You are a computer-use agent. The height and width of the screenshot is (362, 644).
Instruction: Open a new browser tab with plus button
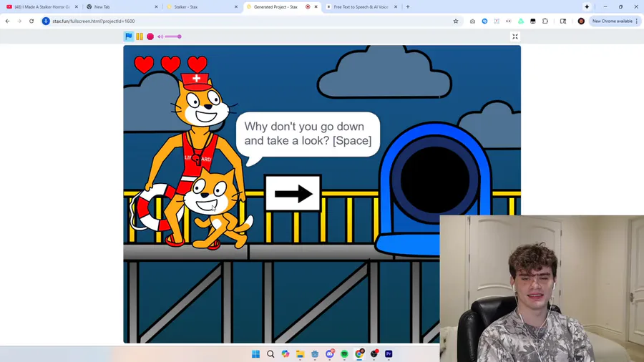[408, 6]
